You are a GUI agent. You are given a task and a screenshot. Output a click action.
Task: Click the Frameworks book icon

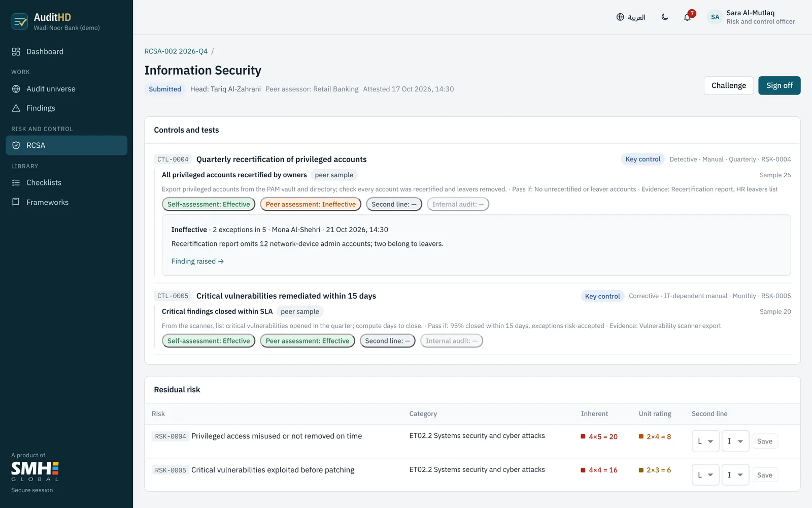(16, 202)
